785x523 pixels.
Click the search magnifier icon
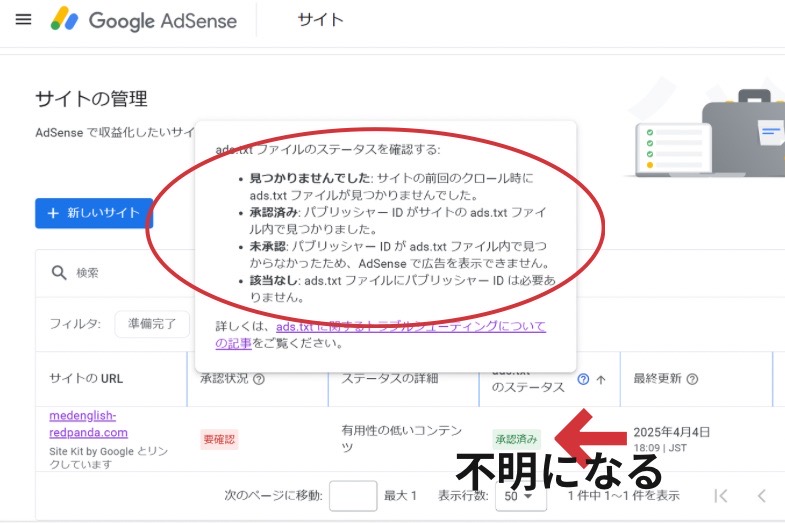tap(59, 273)
